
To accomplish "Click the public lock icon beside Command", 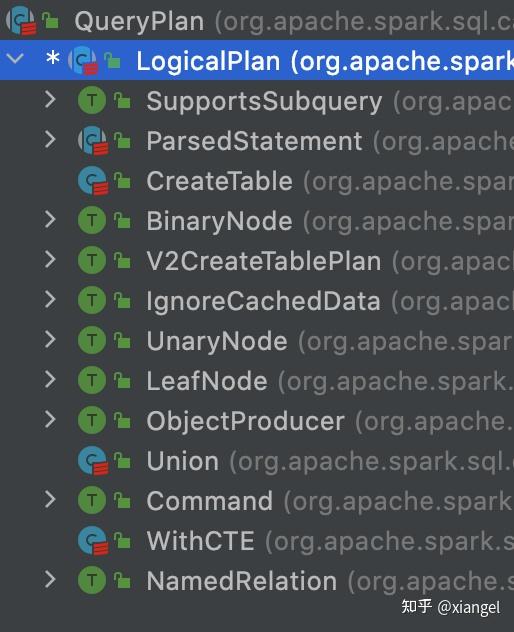I will coord(122,500).
